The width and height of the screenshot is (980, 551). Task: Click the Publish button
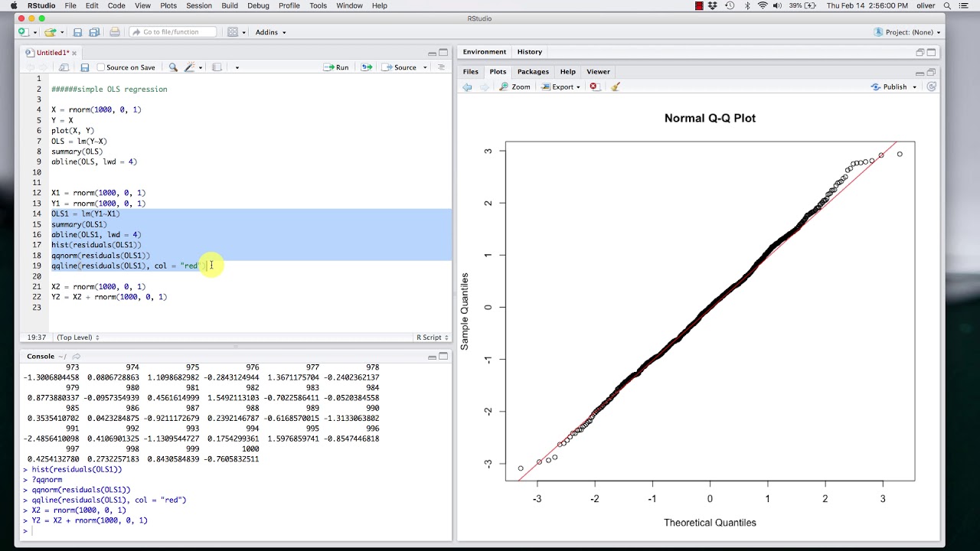889,87
